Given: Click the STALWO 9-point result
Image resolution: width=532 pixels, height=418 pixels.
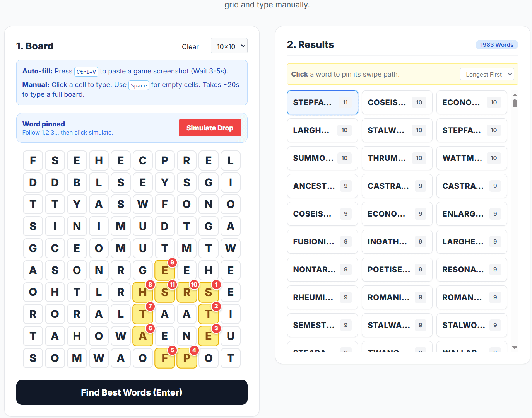Looking at the screenshot, I should (471, 325).
